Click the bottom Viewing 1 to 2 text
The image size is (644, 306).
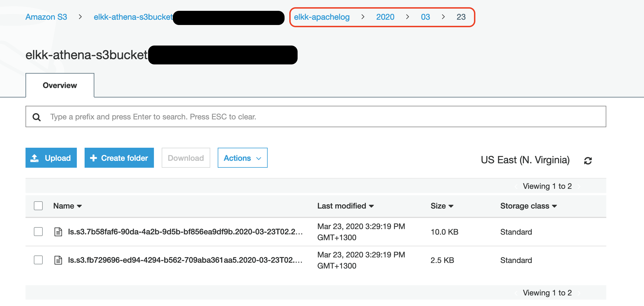click(x=547, y=293)
